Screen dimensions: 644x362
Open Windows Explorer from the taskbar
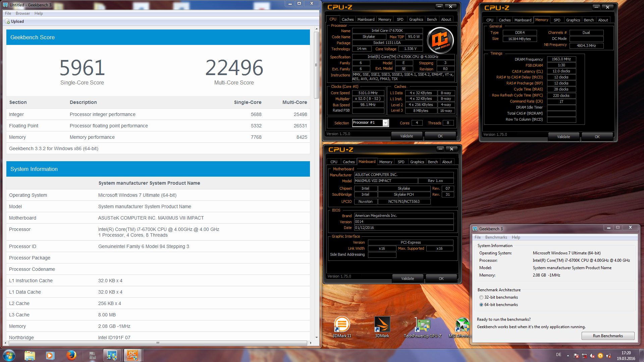[x=30, y=355]
